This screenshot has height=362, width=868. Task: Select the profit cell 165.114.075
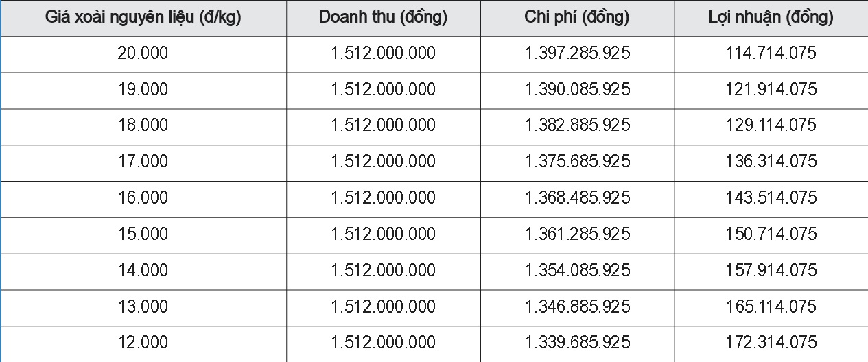tap(771, 308)
